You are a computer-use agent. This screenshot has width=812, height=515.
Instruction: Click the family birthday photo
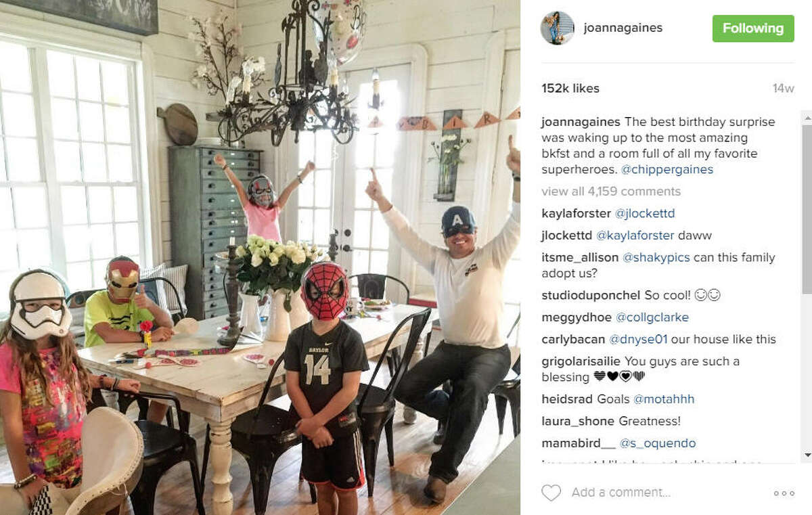(260, 257)
